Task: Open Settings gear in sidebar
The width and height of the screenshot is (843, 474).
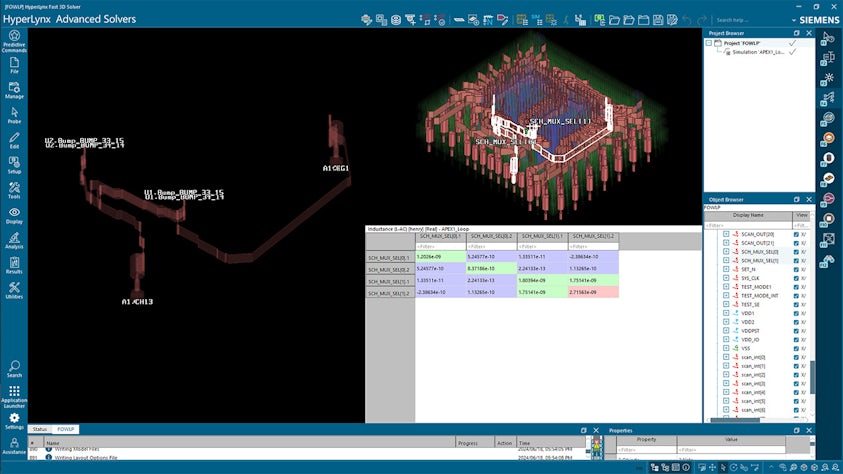Action: pyautogui.click(x=14, y=421)
